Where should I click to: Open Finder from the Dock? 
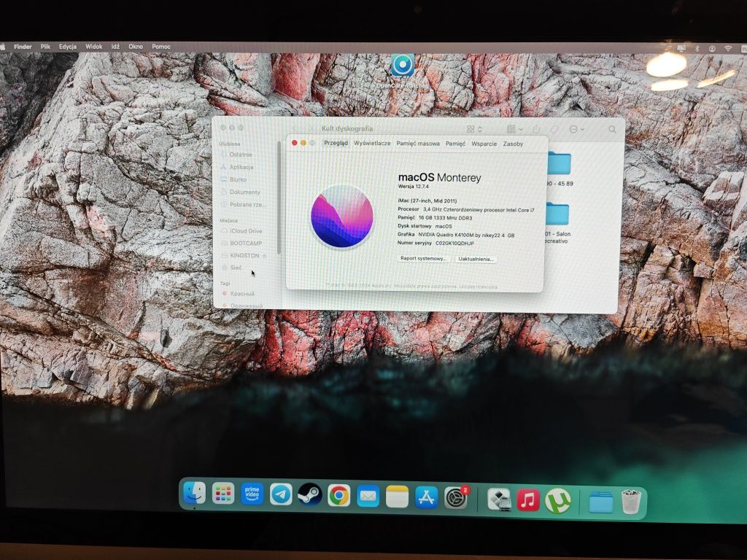click(194, 494)
